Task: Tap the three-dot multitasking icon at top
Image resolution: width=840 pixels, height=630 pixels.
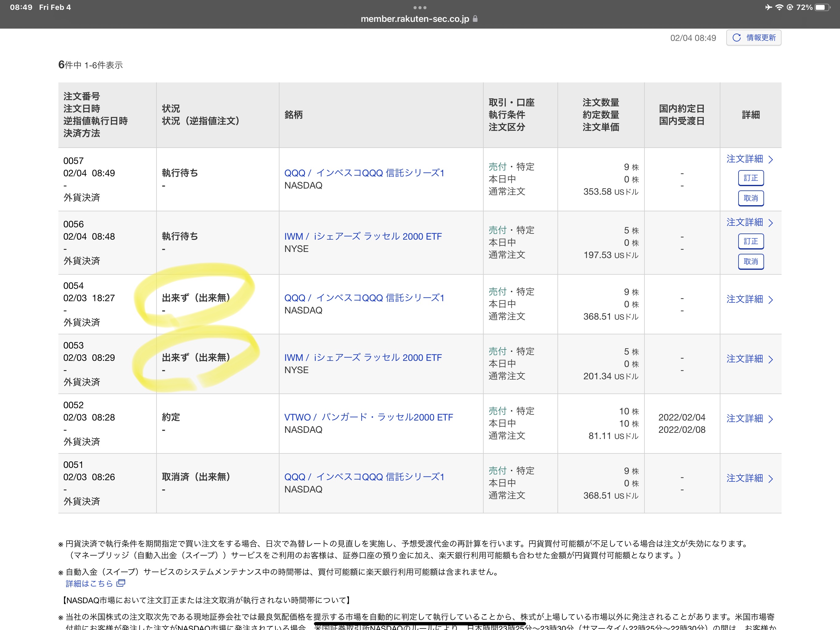Action: coord(420,7)
